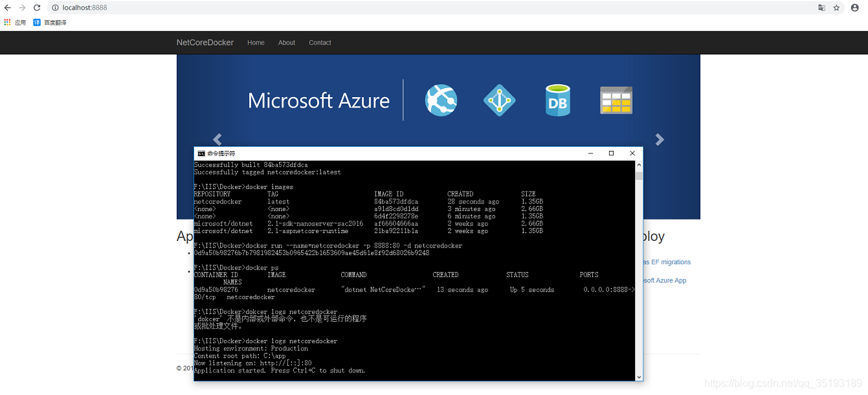Click the console scrollbar up arrow
Screen dimensions: 868x395
(640, 164)
